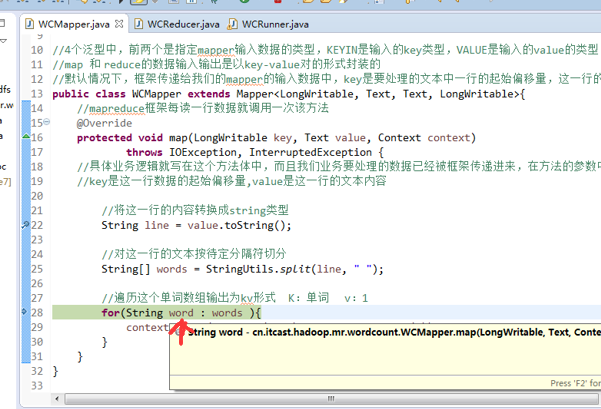601x409 pixels.
Task: Click the Java file icon on WCReducer.java tab
Action: pos(139,24)
